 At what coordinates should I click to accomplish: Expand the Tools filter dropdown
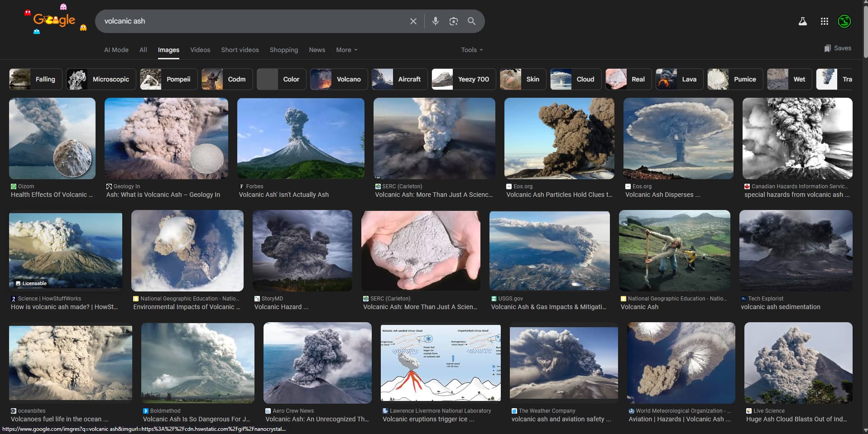tap(471, 50)
